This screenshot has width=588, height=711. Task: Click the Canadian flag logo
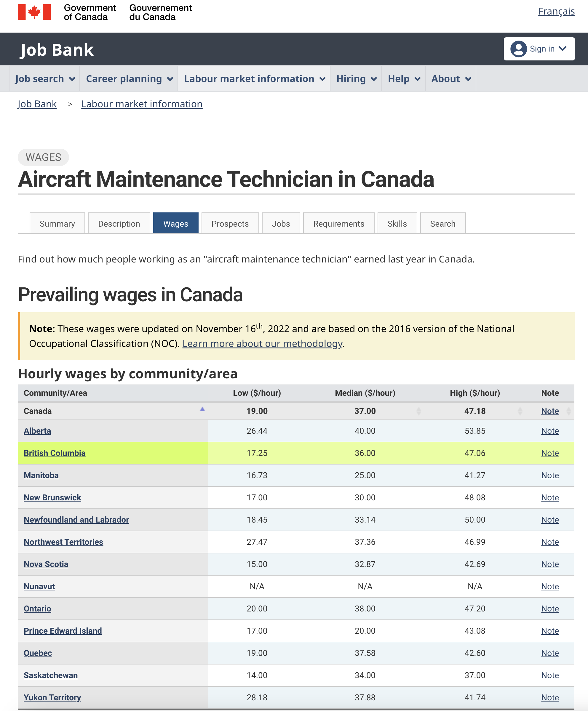click(x=34, y=12)
